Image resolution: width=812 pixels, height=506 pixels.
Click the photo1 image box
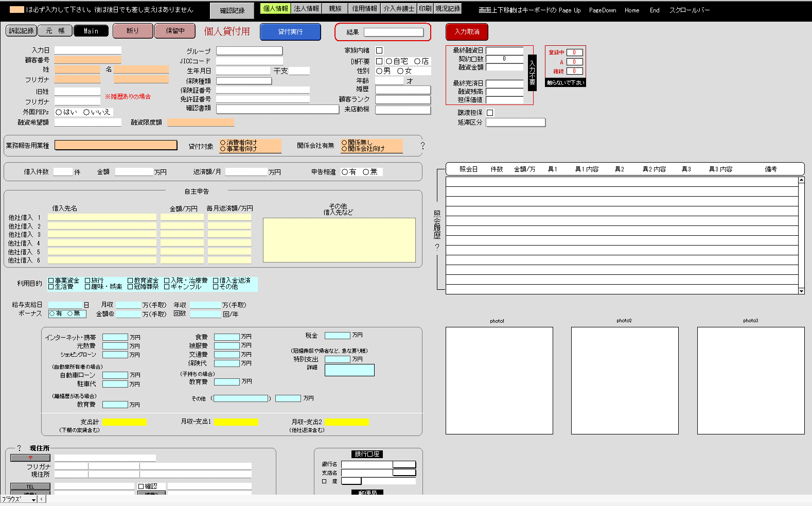click(499, 380)
